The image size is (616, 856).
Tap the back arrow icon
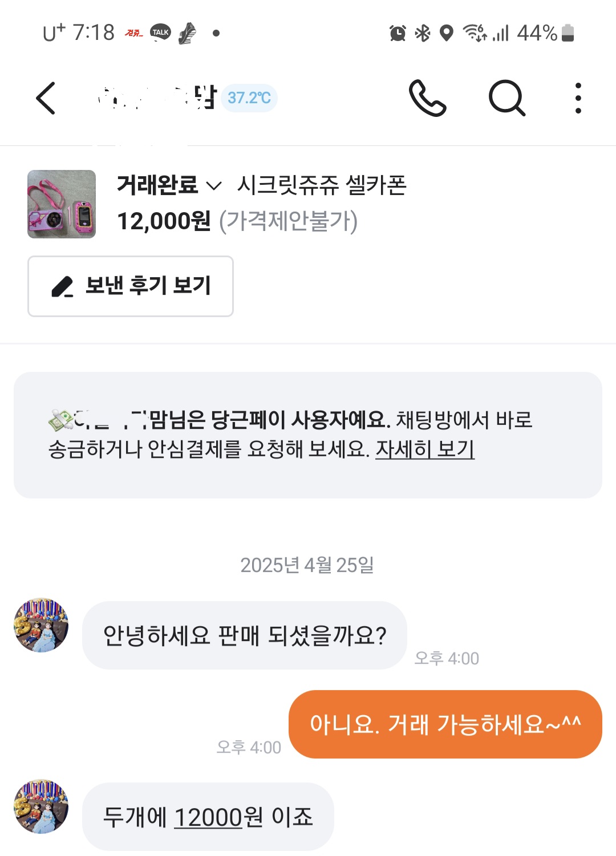tap(46, 98)
